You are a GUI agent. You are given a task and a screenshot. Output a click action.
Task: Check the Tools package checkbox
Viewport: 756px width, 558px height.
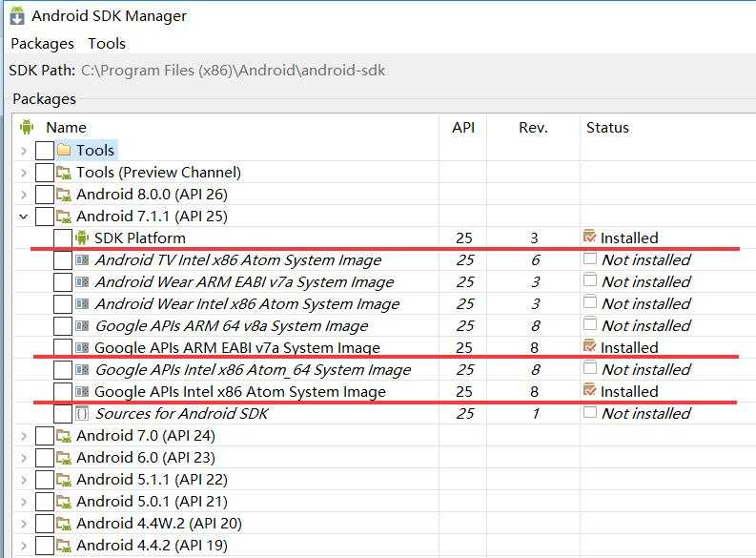[x=45, y=150]
